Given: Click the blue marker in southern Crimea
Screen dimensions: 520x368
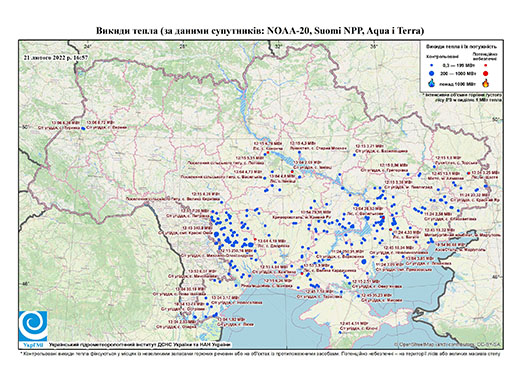Looking at the screenshot, I should (x=340, y=333).
